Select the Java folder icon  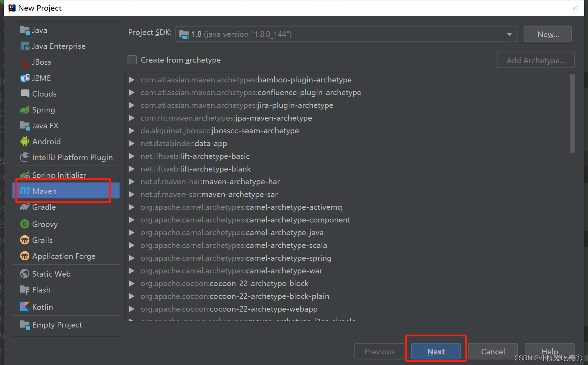(x=25, y=30)
